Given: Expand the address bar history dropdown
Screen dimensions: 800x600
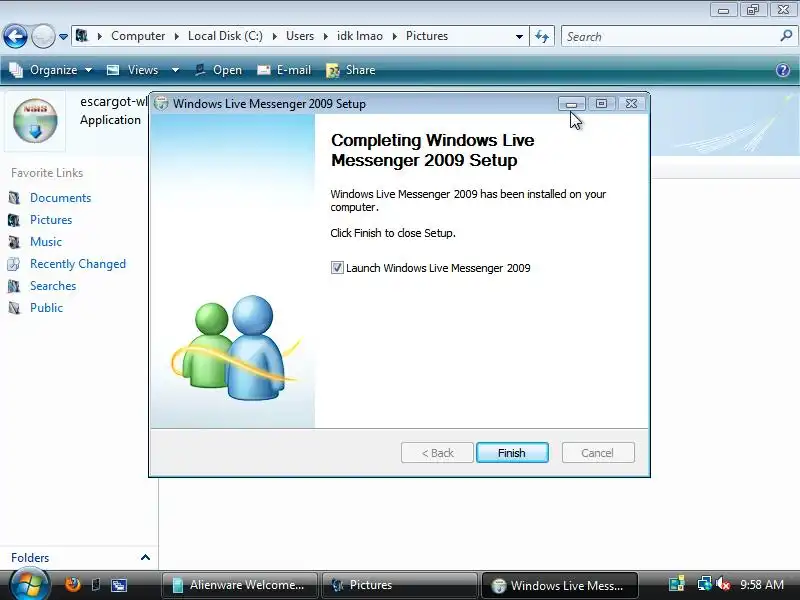Looking at the screenshot, I should 519,36.
